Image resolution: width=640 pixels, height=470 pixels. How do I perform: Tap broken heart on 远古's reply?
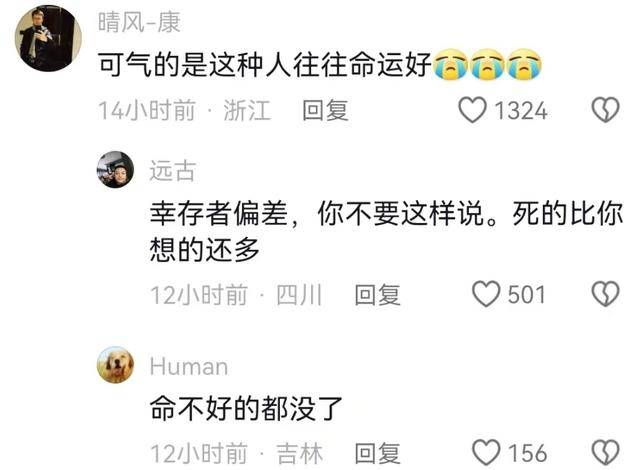click(606, 294)
